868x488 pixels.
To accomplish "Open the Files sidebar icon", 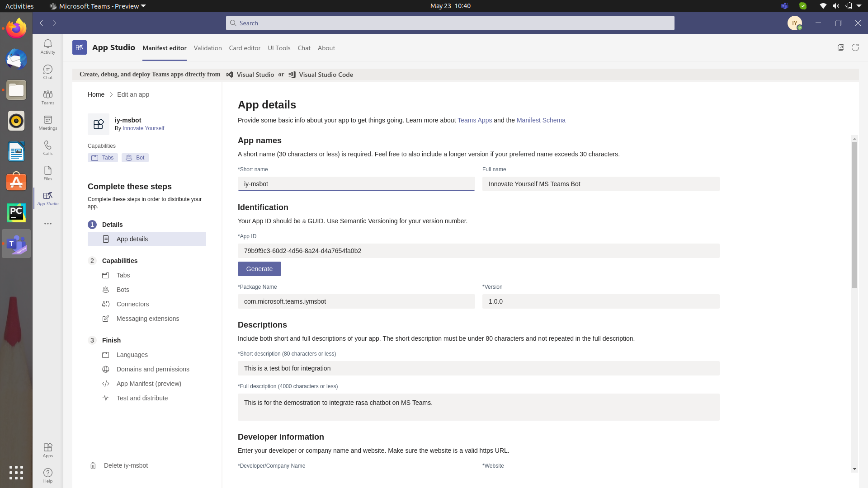I will pos(47,173).
